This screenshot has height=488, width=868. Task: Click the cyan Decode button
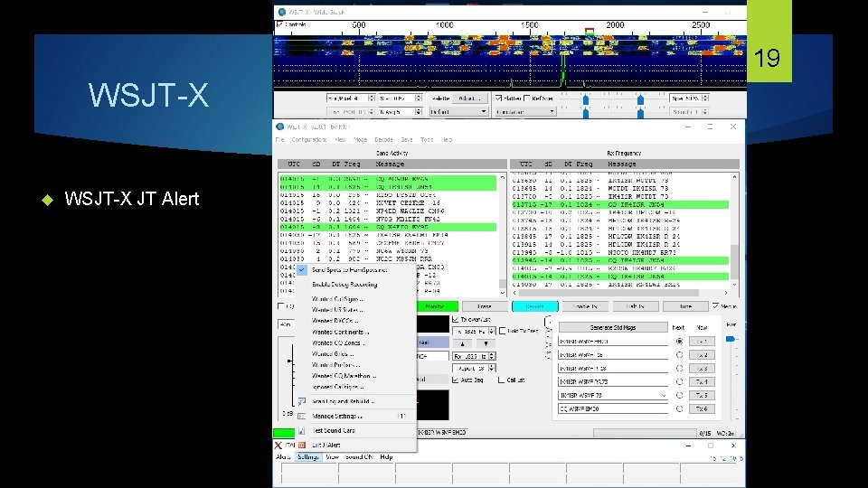pos(534,306)
